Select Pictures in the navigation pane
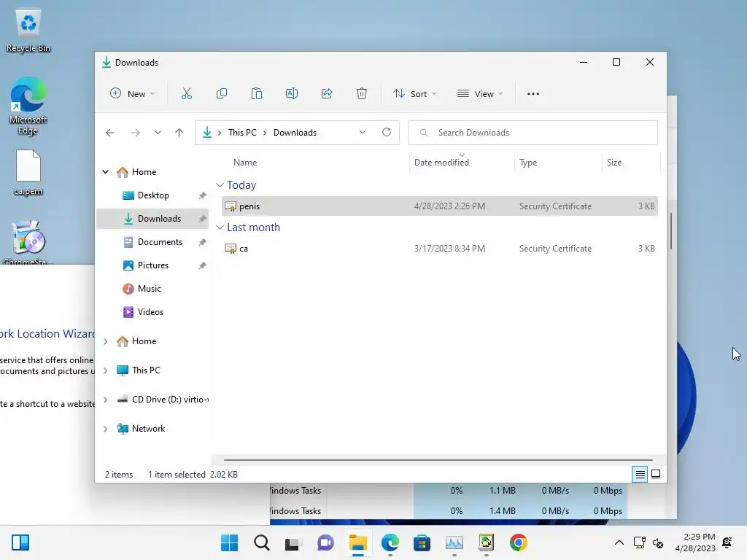This screenshot has height=560, width=747. [152, 265]
